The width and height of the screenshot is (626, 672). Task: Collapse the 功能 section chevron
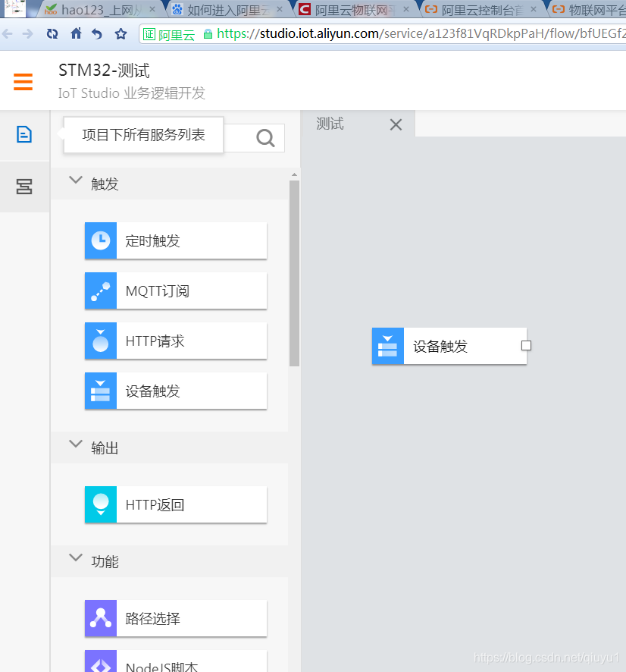pyautogui.click(x=76, y=557)
